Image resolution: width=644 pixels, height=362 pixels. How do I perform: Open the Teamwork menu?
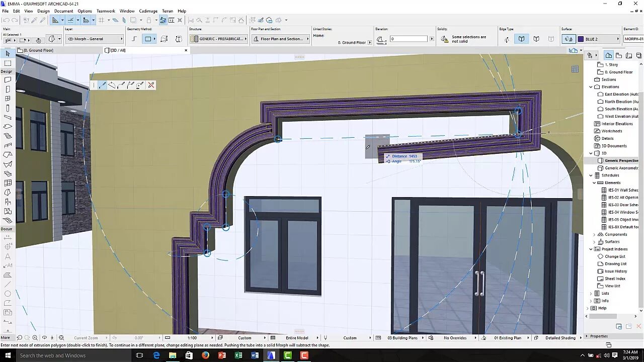click(x=106, y=11)
